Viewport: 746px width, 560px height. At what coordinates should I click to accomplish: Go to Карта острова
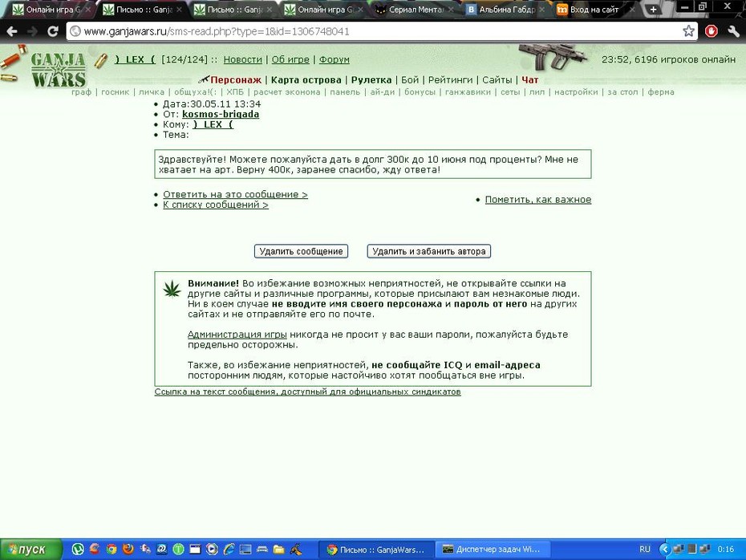point(306,80)
